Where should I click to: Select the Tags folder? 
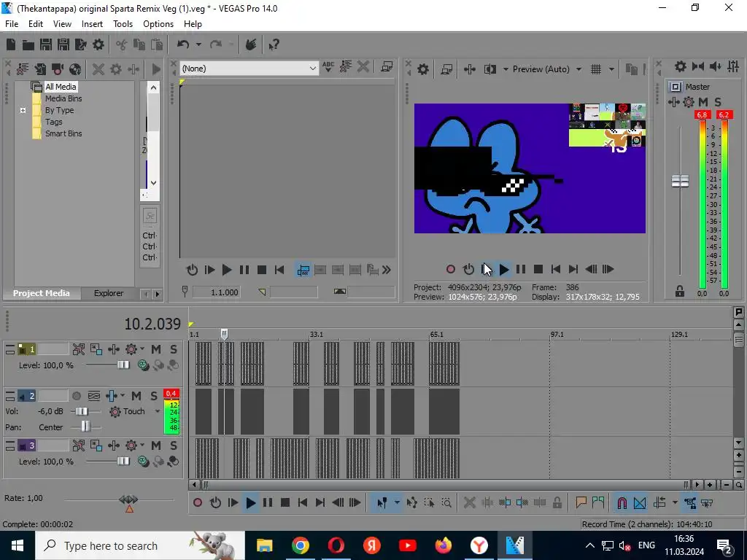tap(54, 122)
